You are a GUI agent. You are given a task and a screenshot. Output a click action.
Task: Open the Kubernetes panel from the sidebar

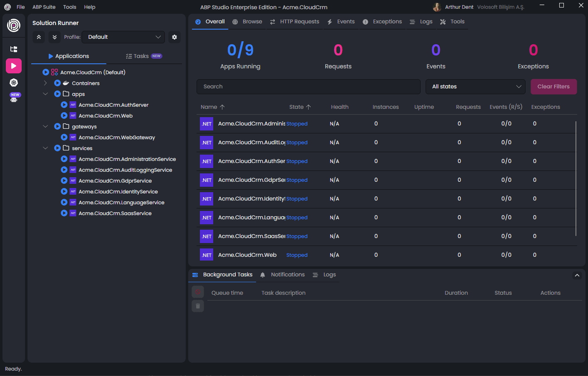(14, 82)
